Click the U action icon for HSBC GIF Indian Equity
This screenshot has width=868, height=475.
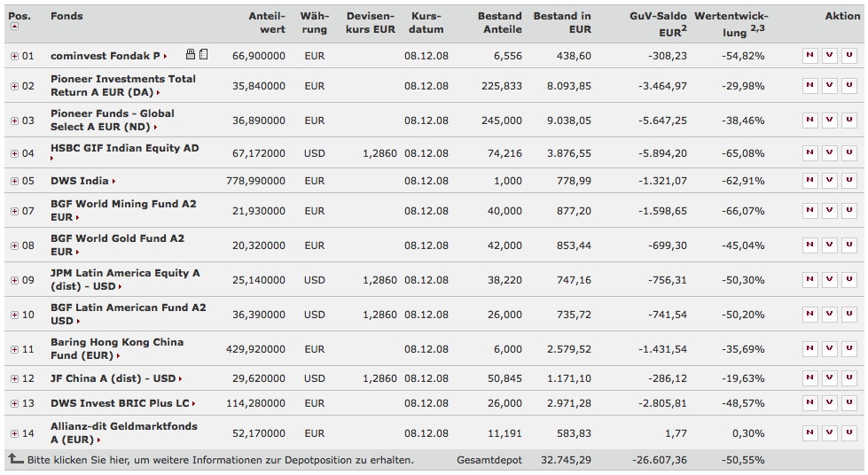coord(848,153)
